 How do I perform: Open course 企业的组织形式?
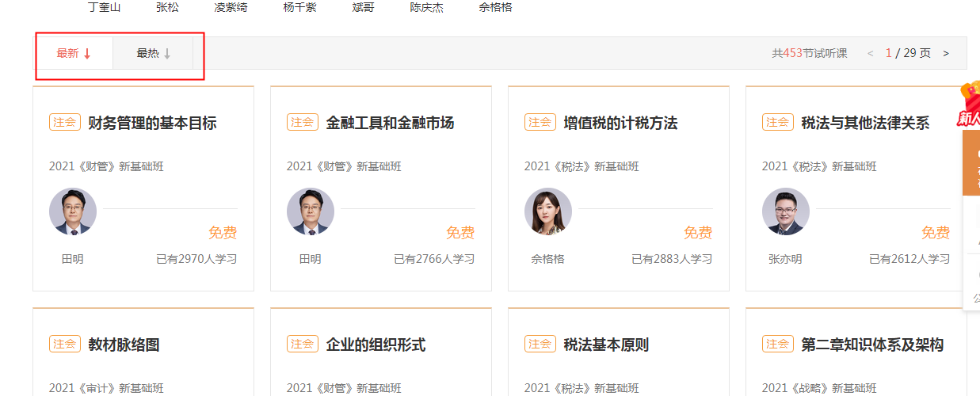tap(376, 345)
